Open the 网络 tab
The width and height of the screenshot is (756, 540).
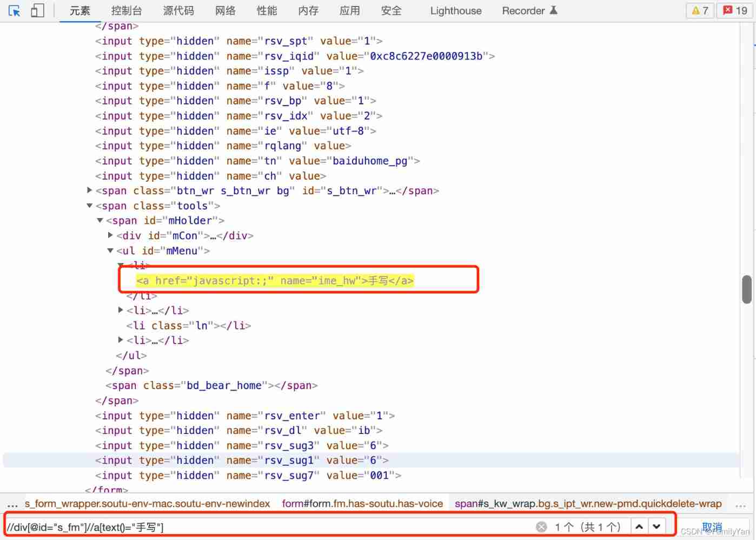[225, 11]
